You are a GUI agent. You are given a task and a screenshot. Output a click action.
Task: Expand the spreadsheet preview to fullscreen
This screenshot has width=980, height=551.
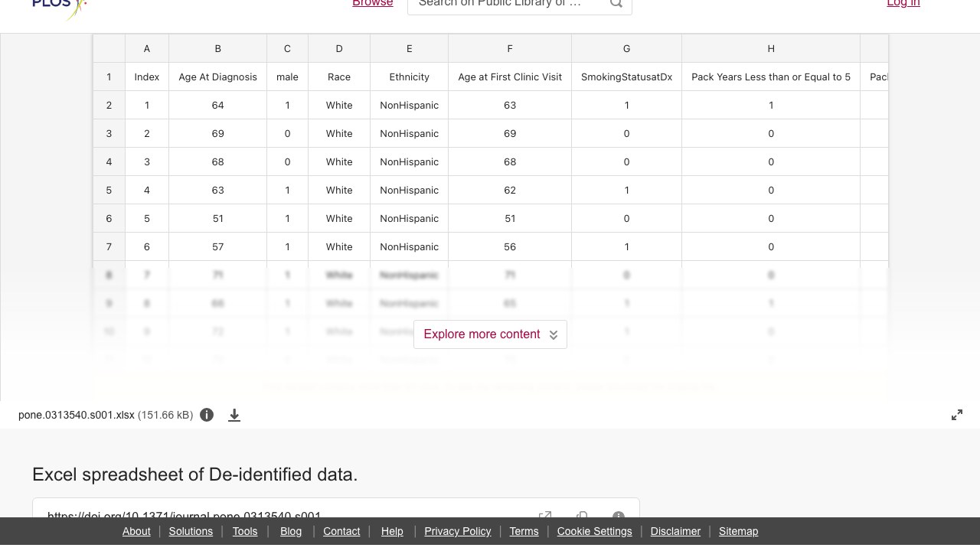[957, 415]
